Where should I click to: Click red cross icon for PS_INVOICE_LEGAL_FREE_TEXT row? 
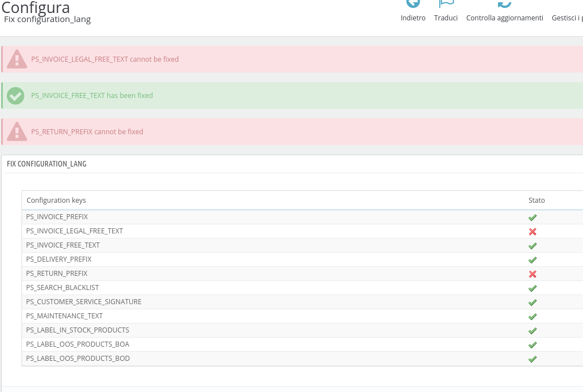click(533, 231)
